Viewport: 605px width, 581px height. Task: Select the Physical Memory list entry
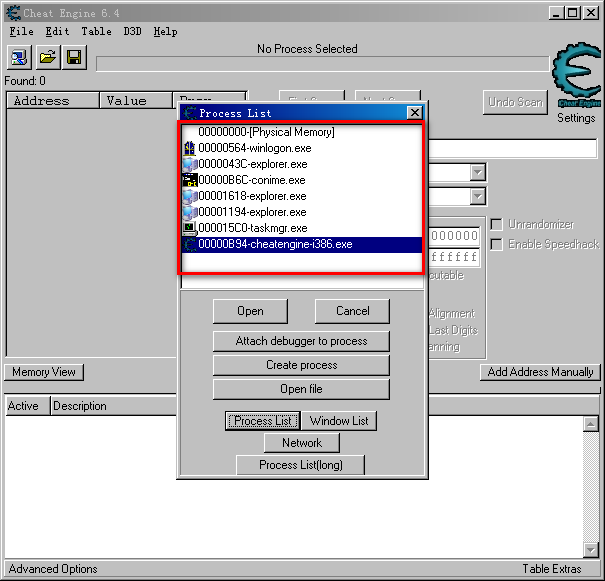[266, 132]
